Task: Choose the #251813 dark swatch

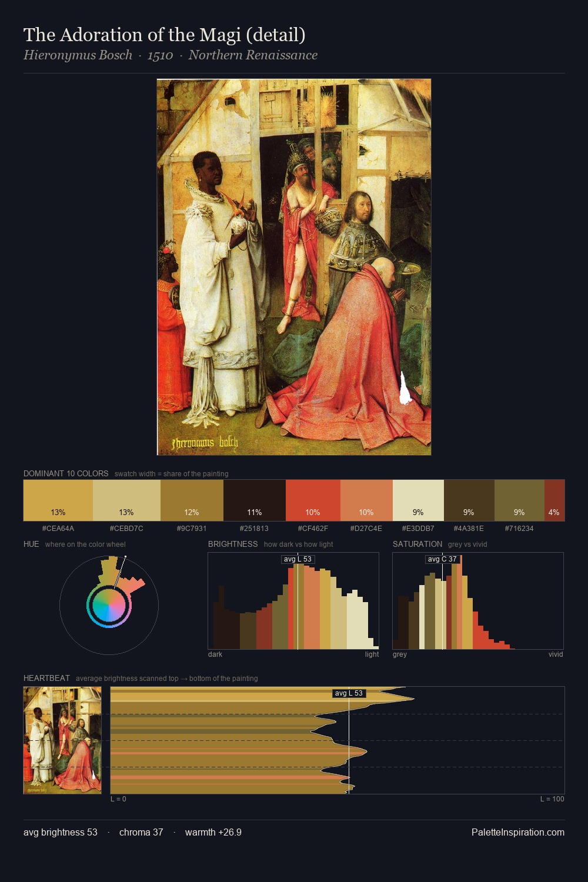Action: coord(255,500)
